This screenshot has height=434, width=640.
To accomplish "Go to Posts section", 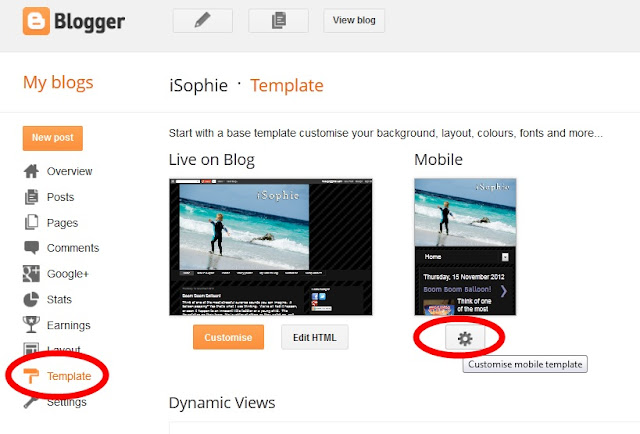I will click(x=60, y=197).
